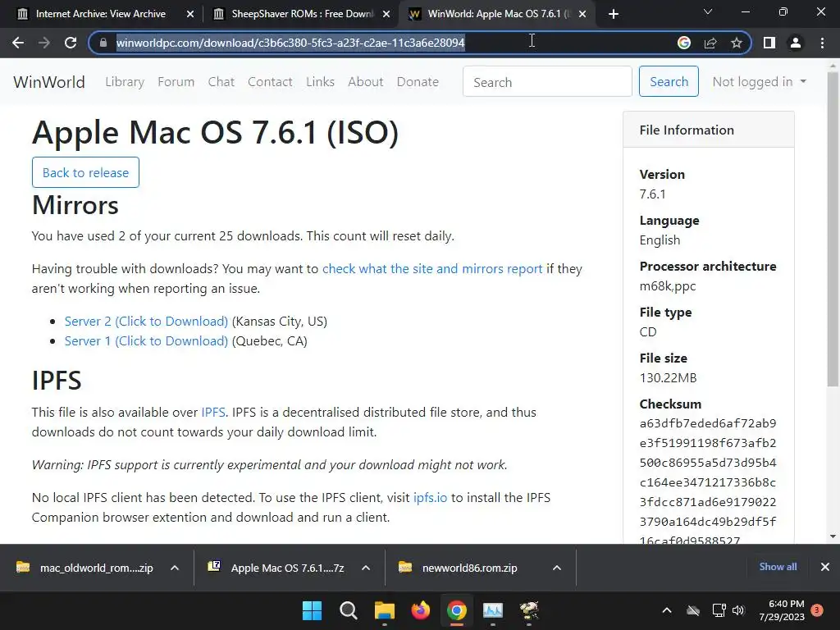Open the Chrome profile menu
Screen dimensions: 840x630
796,43
